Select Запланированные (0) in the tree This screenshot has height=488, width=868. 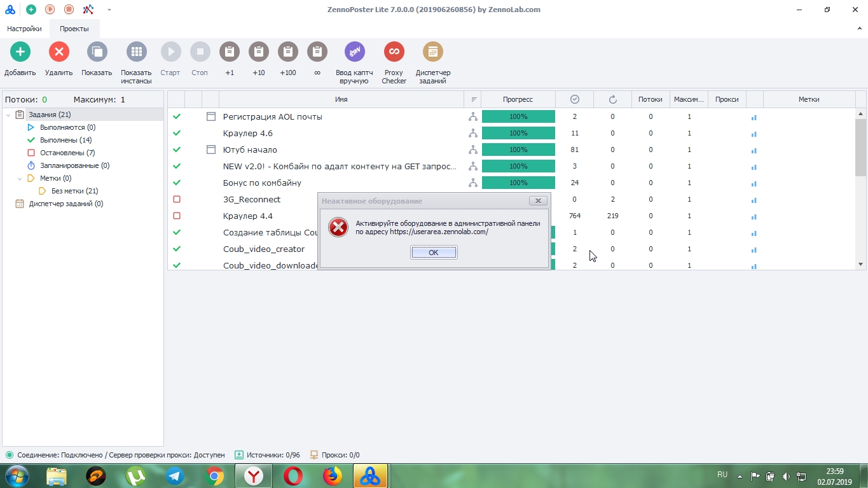click(x=74, y=165)
